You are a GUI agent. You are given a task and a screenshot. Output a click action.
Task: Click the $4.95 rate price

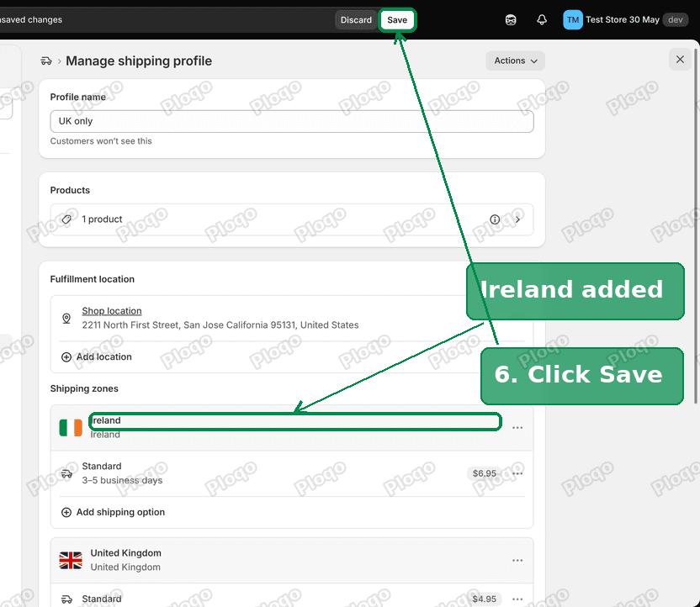click(x=484, y=599)
